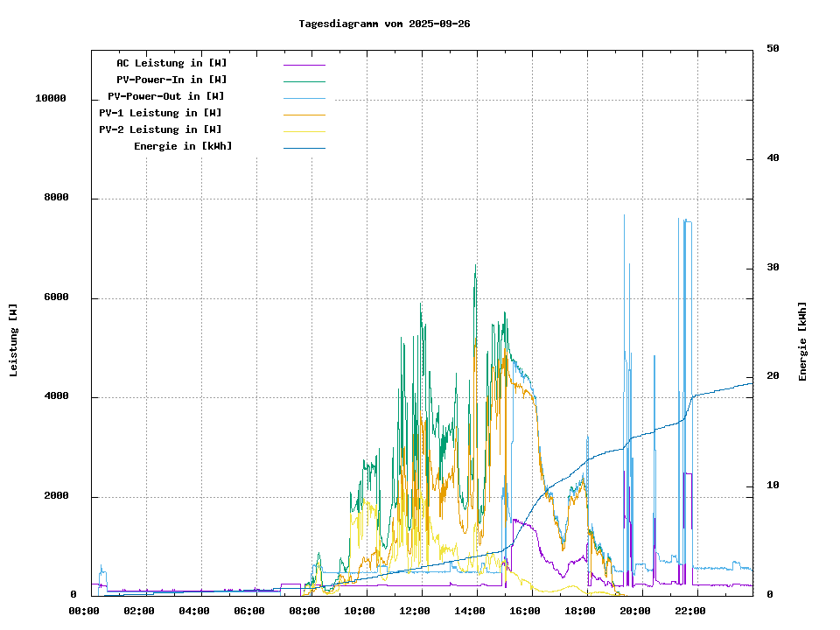840x630 pixels.
Task: Click the 50 tick on the right axis
Action: (773, 49)
